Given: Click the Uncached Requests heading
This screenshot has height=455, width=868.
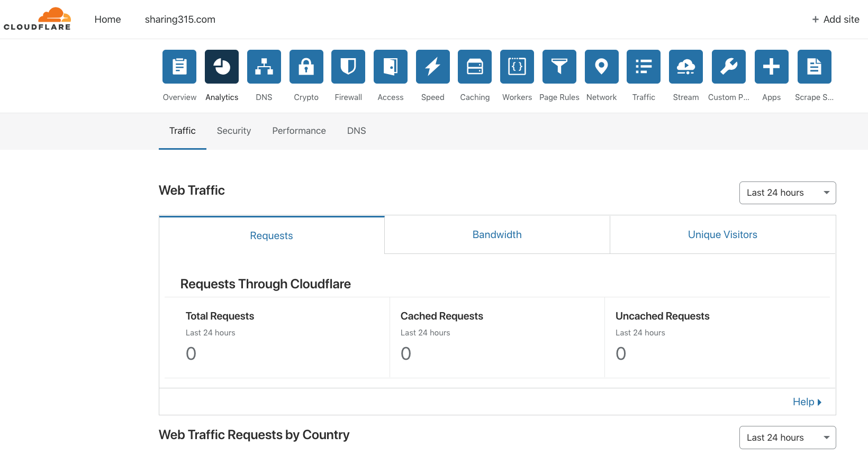Looking at the screenshot, I should pos(663,316).
